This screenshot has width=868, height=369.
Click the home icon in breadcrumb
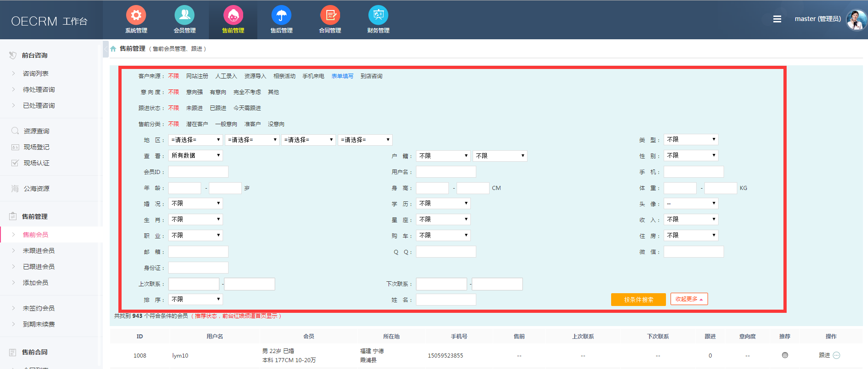click(x=113, y=49)
